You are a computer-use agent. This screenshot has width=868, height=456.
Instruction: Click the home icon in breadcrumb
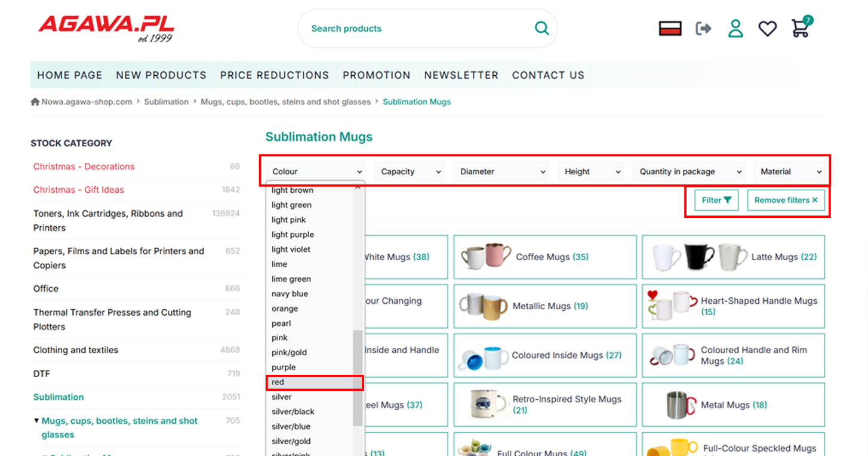pyautogui.click(x=35, y=102)
